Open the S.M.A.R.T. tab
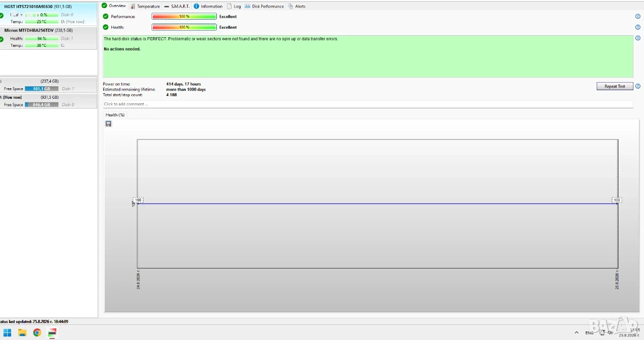This screenshot has width=644, height=340. click(x=177, y=7)
